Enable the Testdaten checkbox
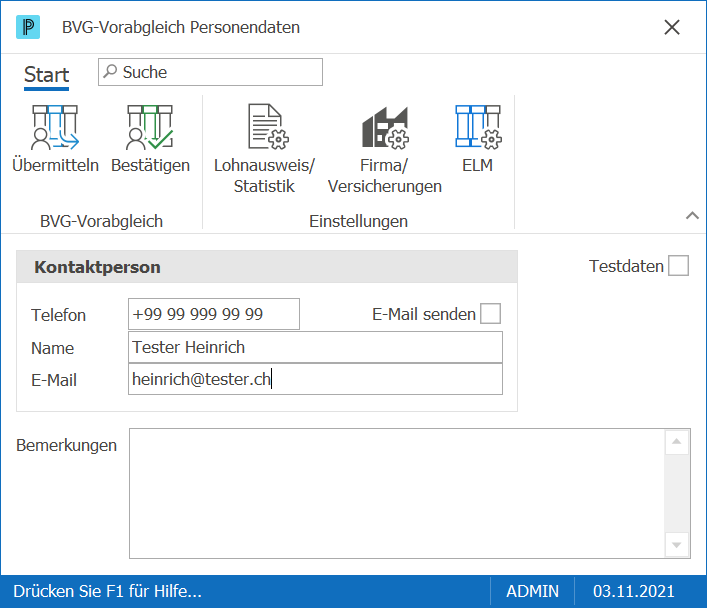The image size is (707, 608). click(x=678, y=266)
